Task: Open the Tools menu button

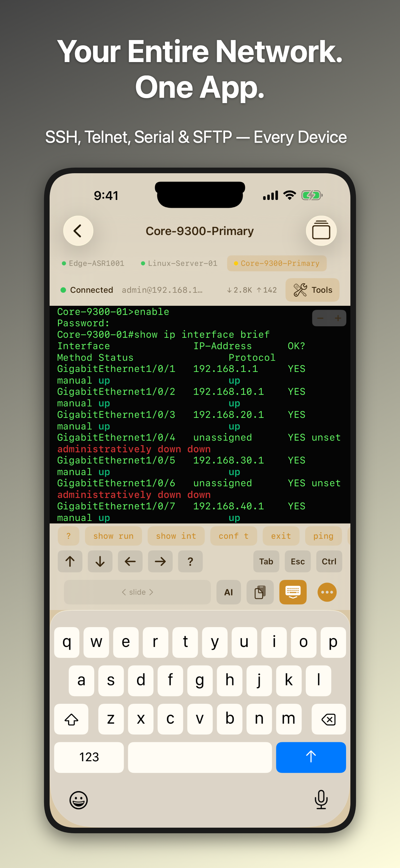Action: [x=312, y=290]
